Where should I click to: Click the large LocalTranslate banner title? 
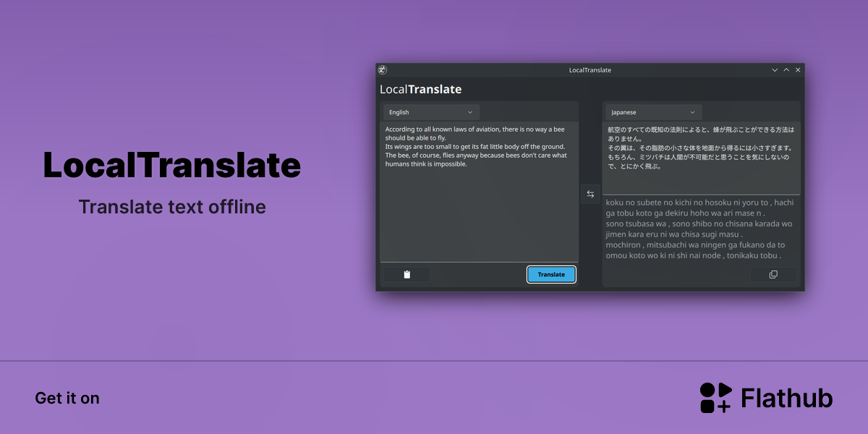tap(172, 166)
